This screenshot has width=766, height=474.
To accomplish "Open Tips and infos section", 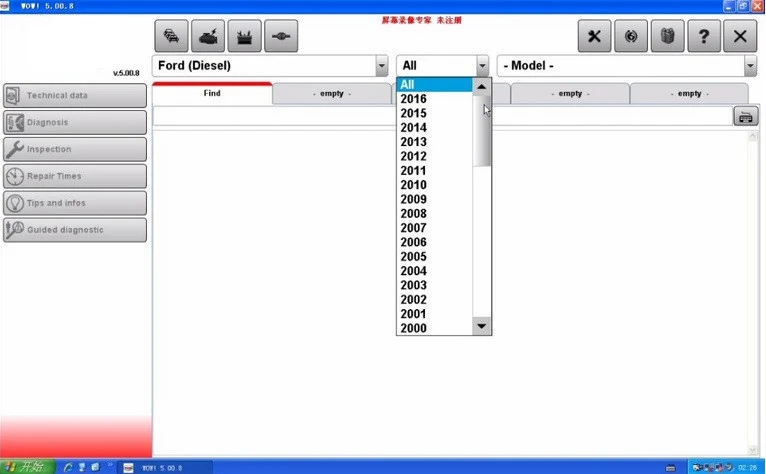I will [75, 203].
